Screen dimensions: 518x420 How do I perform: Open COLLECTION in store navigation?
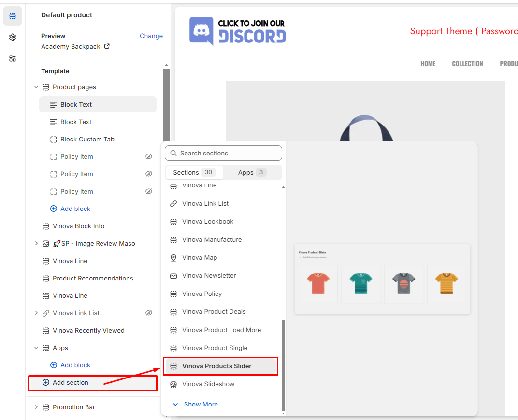(467, 64)
